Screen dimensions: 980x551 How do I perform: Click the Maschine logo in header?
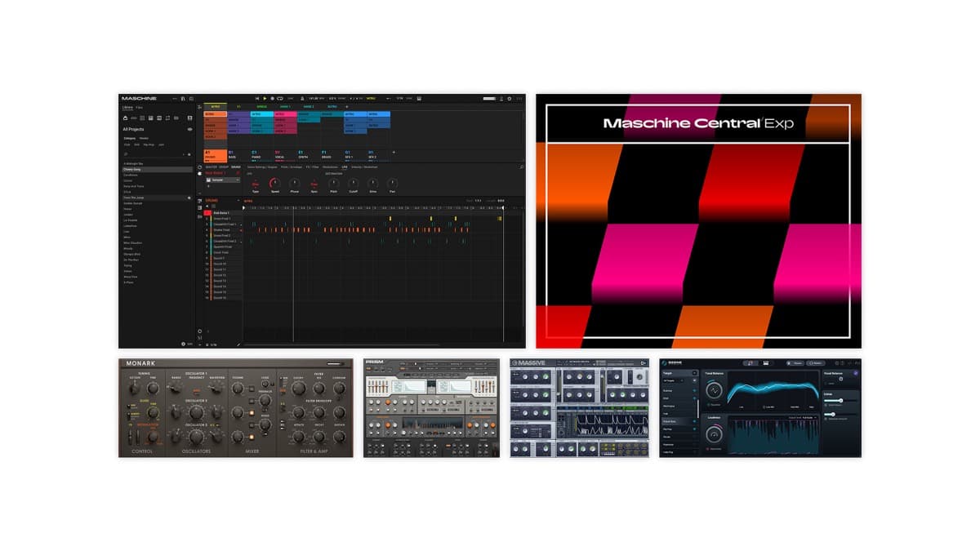(x=139, y=98)
